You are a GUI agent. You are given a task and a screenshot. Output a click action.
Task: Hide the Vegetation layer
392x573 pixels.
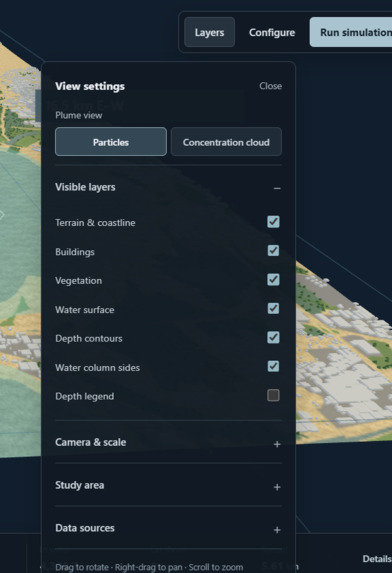pyautogui.click(x=273, y=280)
